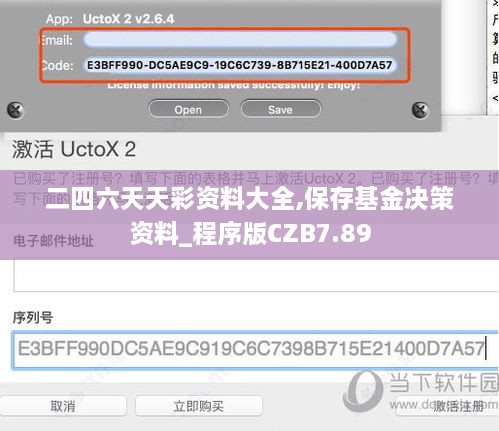The width and height of the screenshot is (499, 431).
Task: Focus the 电子邮件地址 input box
Action: (x=256, y=276)
